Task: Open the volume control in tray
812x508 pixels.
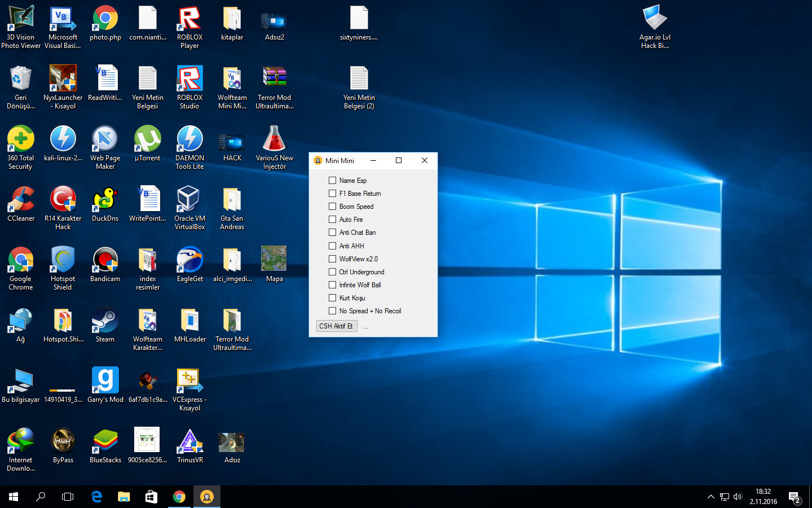Action: tap(738, 497)
